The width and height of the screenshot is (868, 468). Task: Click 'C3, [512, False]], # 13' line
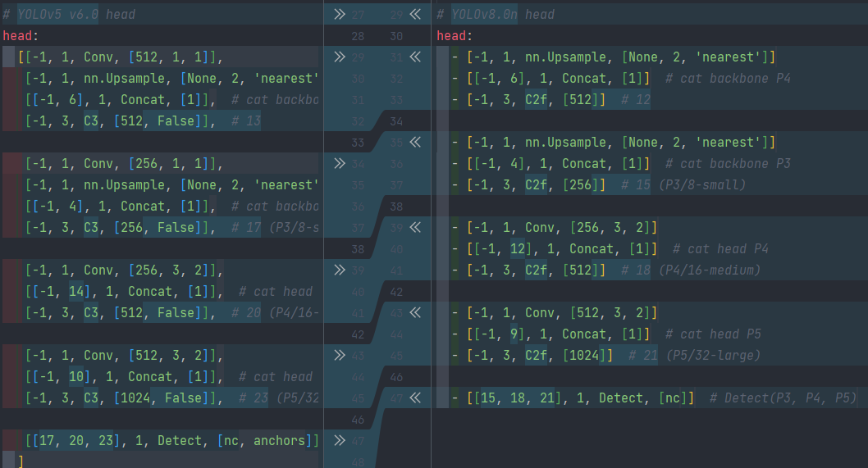143,120
